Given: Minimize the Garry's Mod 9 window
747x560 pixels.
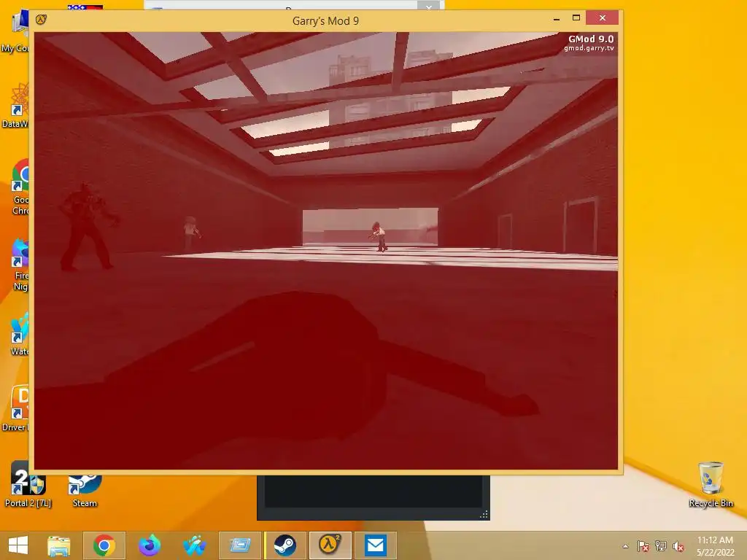Looking at the screenshot, I should (x=557, y=18).
